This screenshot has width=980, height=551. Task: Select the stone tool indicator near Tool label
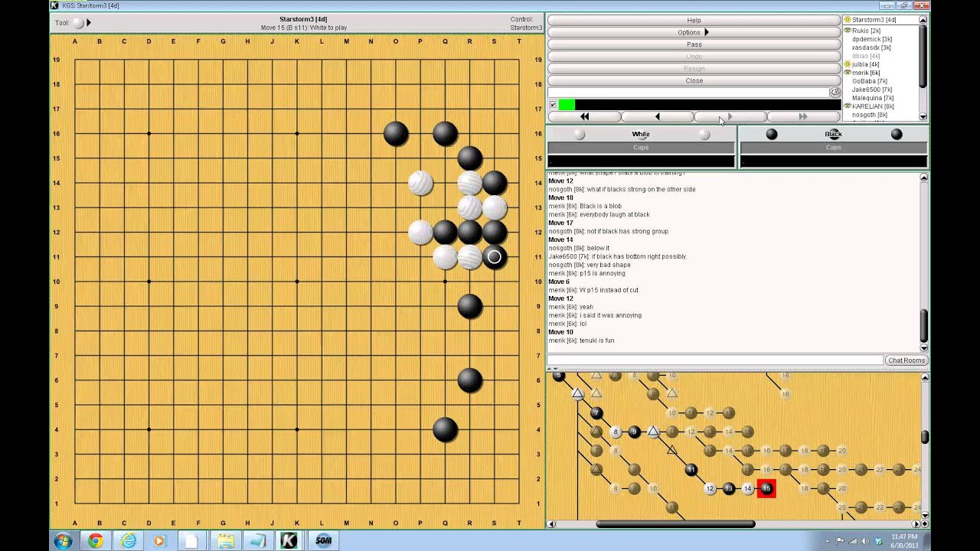(78, 23)
